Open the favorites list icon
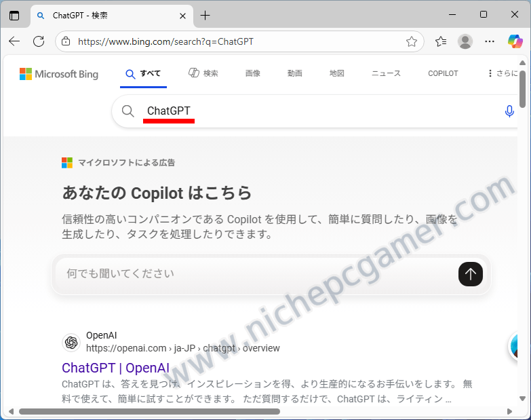Screen dimensions: 531x420 coord(441,41)
